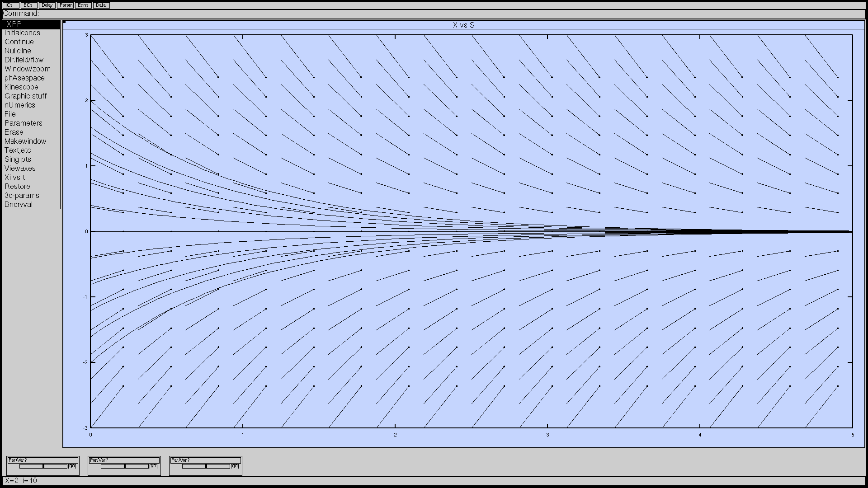
Task: Open the Eqns window button
Action: [x=83, y=5]
